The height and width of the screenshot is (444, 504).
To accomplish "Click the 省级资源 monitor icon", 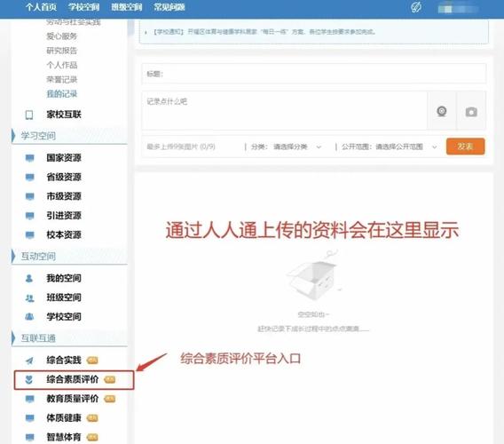I will click(x=29, y=178).
